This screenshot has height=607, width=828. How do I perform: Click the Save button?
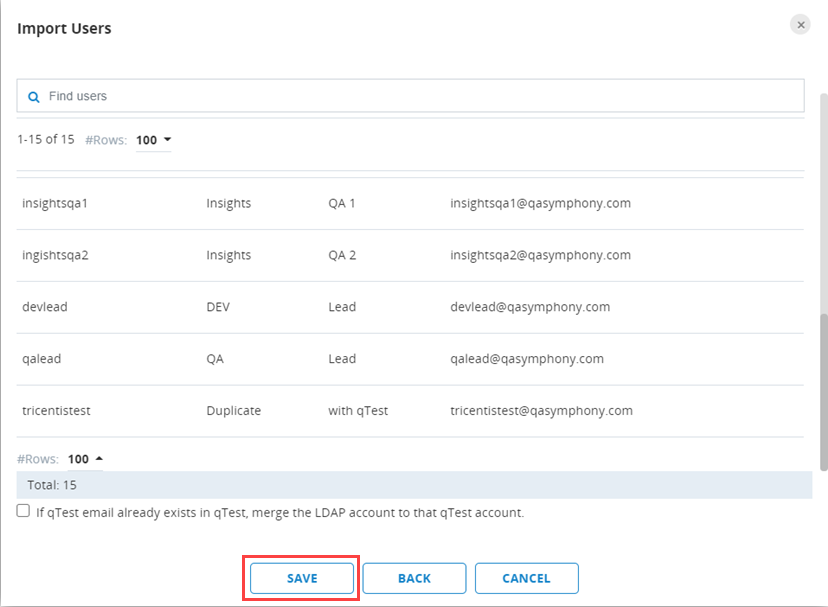[302, 578]
